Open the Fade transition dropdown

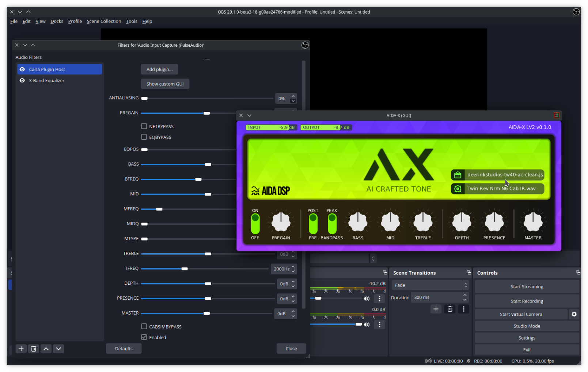click(x=430, y=285)
